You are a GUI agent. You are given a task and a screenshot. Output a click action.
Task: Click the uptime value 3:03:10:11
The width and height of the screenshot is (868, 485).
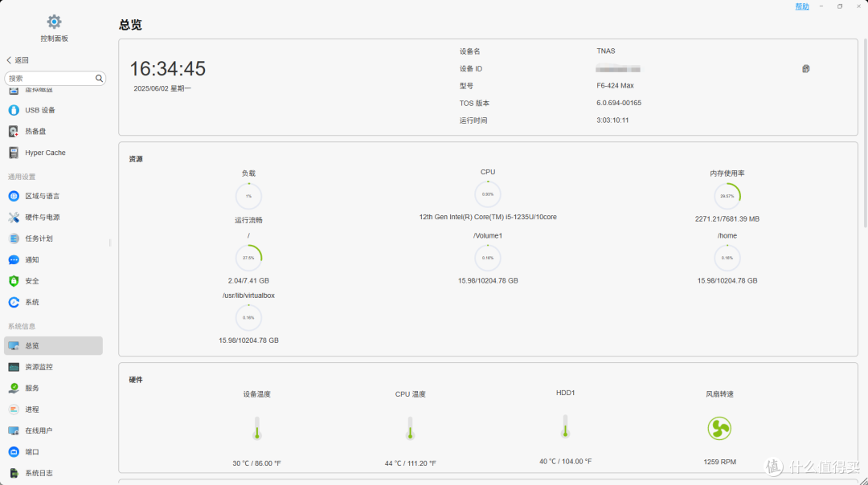(612, 120)
